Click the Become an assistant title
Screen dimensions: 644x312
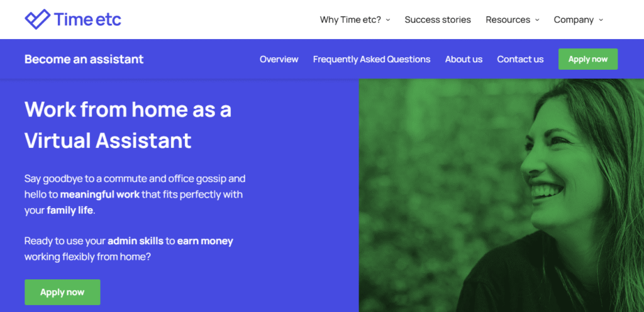pos(84,59)
